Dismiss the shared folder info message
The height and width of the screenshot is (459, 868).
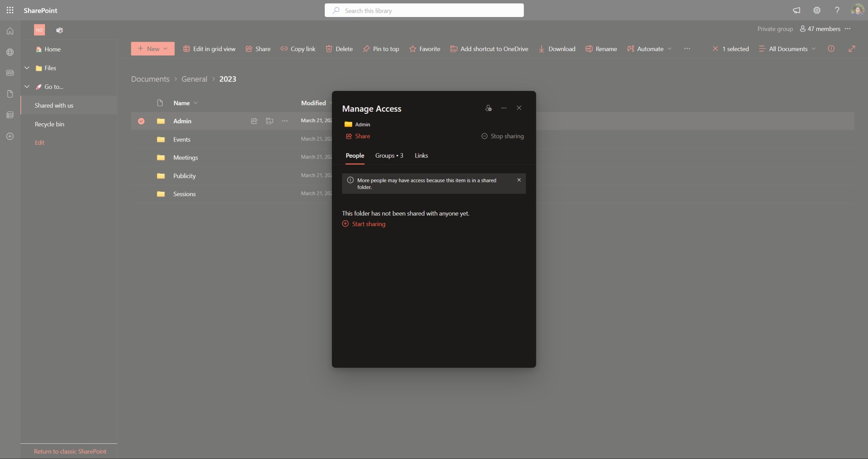[519, 180]
